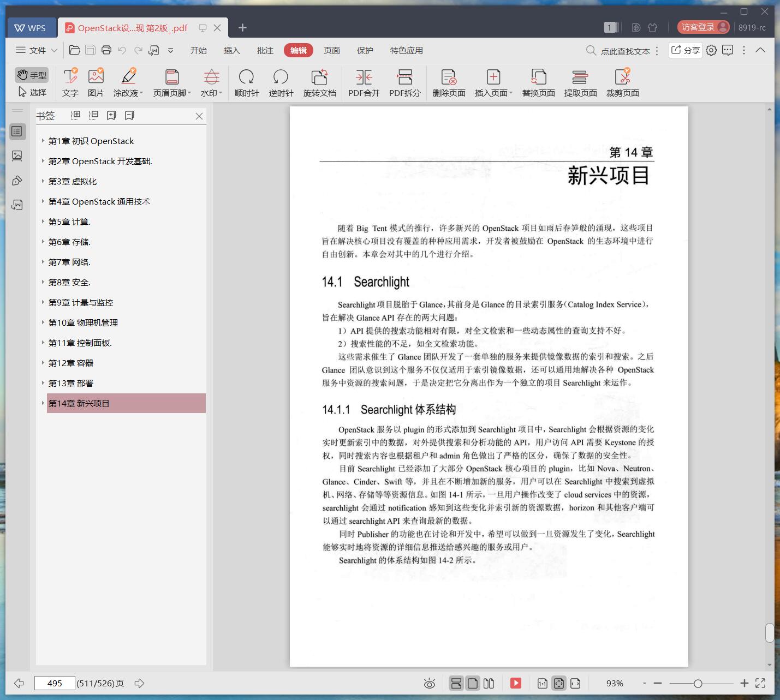Enable continuous scrolling view
780x700 pixels.
(x=456, y=683)
